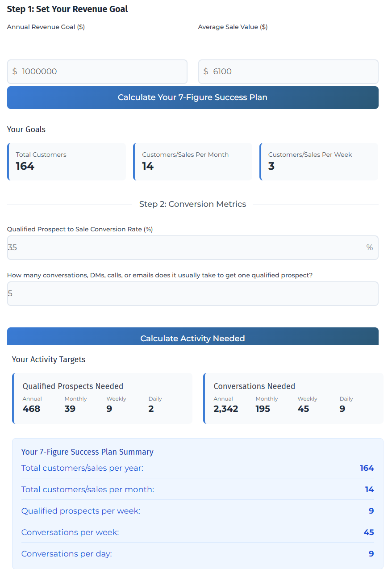Screen dimensions: 392x569
Task: Click the percent symbol in conversion rate field
Action: pos(369,247)
